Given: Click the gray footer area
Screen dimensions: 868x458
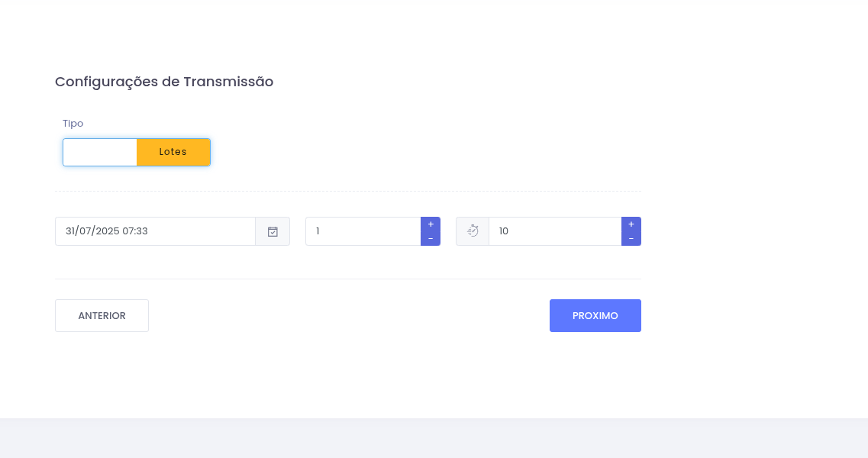Looking at the screenshot, I should click(x=434, y=438).
